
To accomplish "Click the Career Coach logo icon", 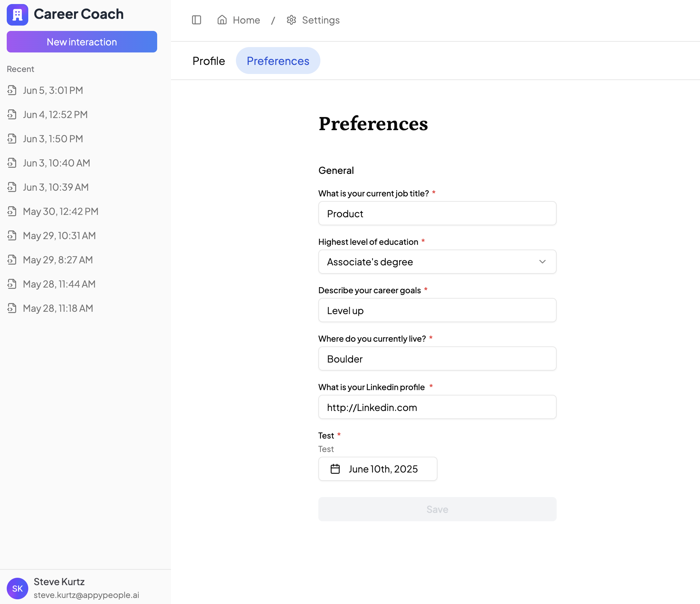I will coord(17,14).
